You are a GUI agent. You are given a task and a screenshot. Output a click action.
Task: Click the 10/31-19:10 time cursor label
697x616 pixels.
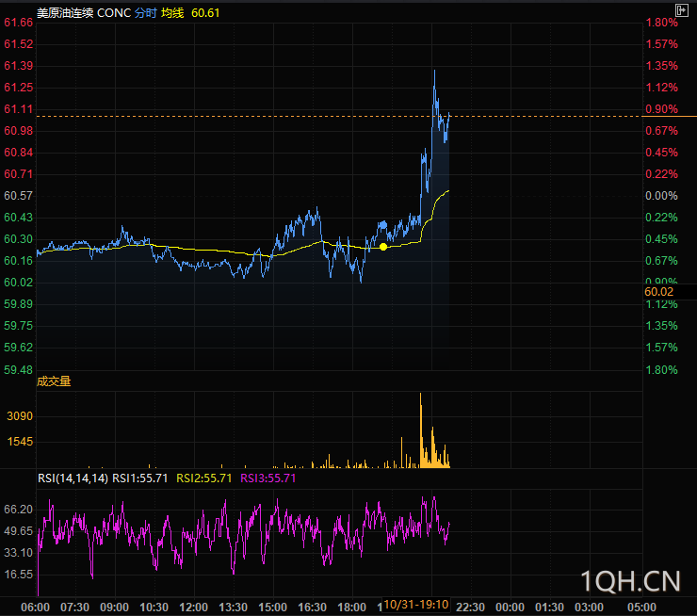pos(417,603)
